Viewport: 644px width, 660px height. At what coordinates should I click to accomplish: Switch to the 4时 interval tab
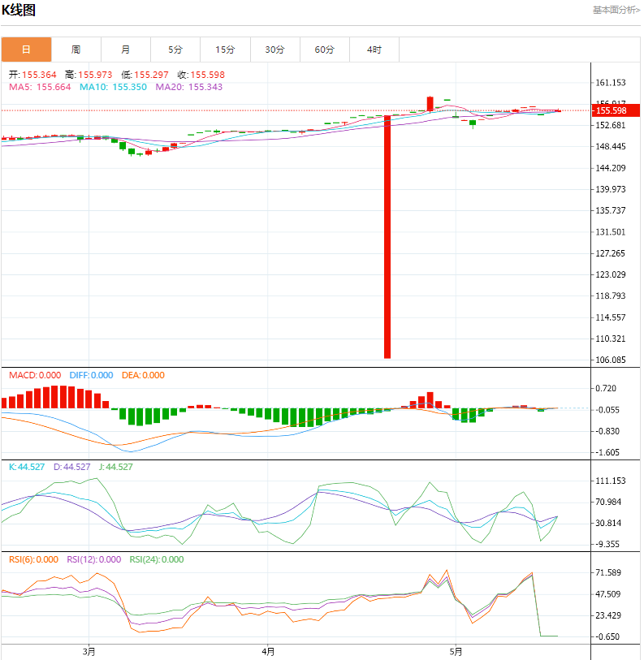click(374, 50)
